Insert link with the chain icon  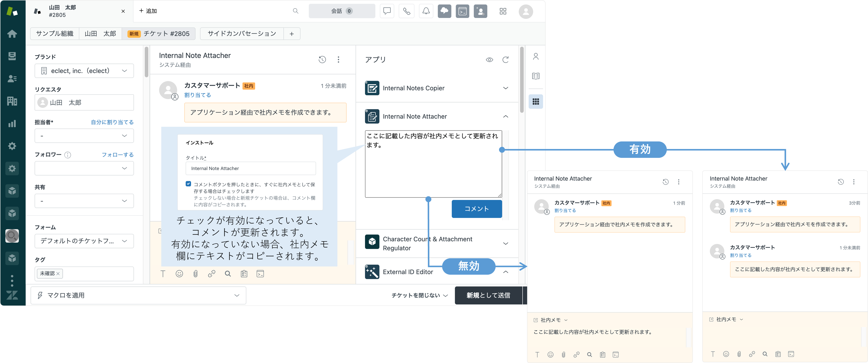coord(212,274)
